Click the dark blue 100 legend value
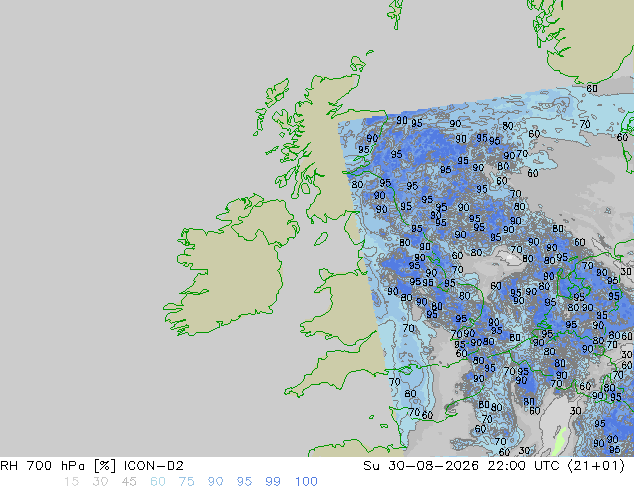The height and width of the screenshot is (490, 634). tap(306, 482)
